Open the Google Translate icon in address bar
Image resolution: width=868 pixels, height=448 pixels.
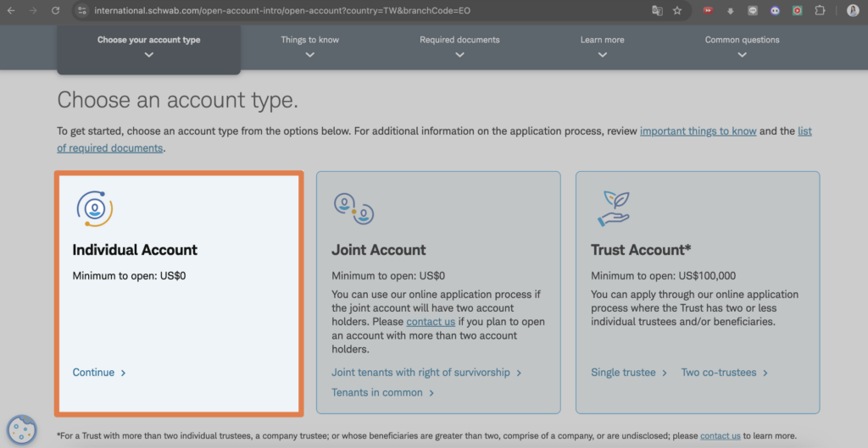click(657, 11)
